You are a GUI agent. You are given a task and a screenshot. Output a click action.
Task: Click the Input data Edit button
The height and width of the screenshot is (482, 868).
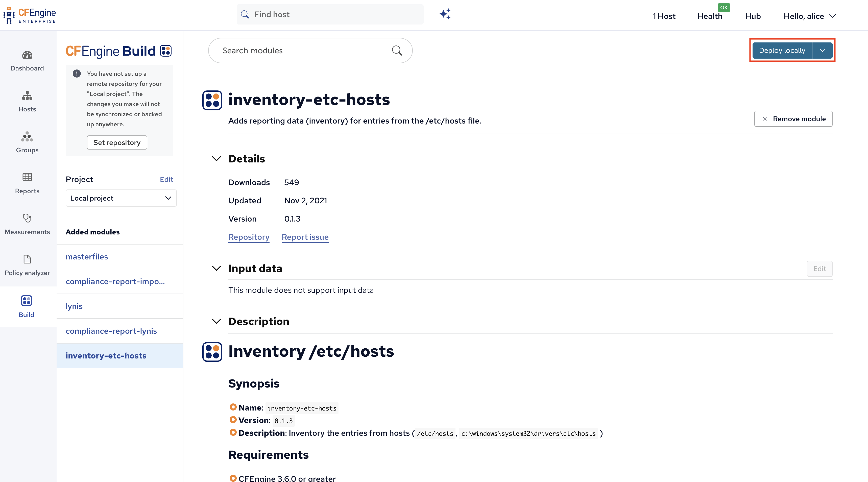819,269
